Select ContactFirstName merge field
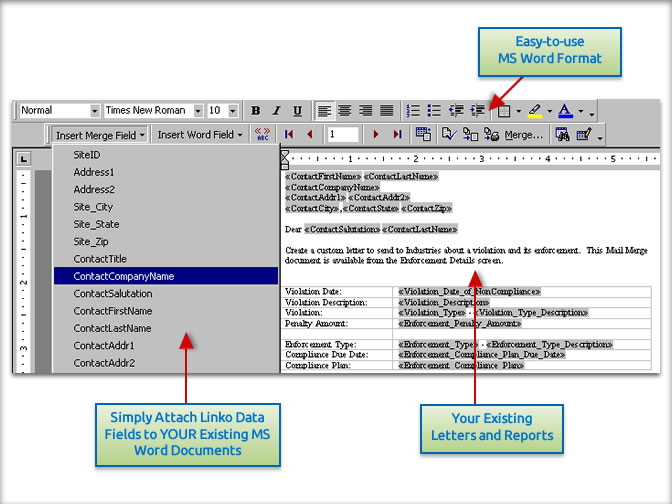This screenshot has width=672, height=504. 166,311
